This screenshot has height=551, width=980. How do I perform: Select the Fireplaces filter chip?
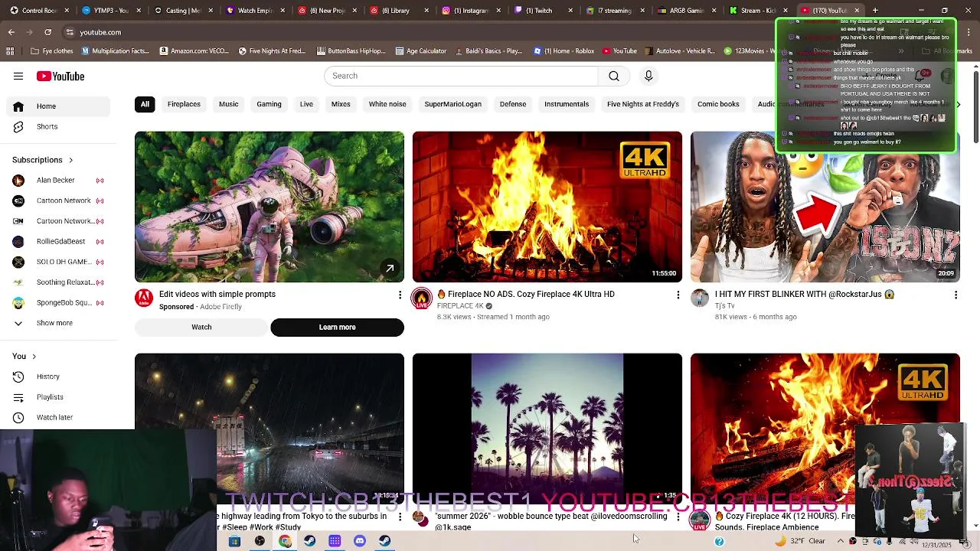(x=184, y=104)
